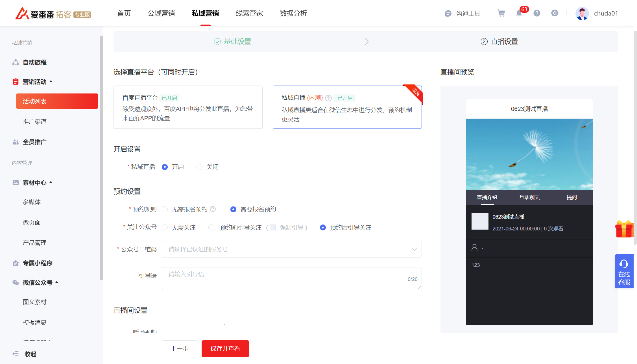This screenshot has width=637, height=364.
Task: Open the 公众号二维码 service account dropdown
Action: click(292, 249)
